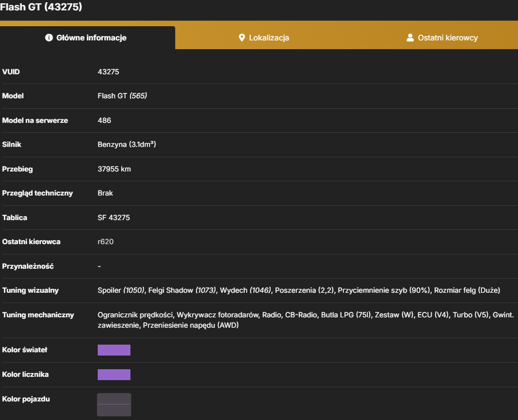Click the Kolor pojazdu gray swatch
This screenshot has width=518, height=420.
[x=114, y=404]
